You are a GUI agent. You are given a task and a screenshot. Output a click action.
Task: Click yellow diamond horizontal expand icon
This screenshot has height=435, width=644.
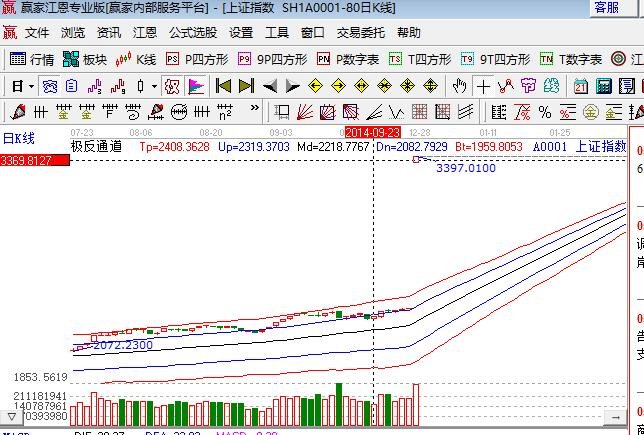[361, 86]
